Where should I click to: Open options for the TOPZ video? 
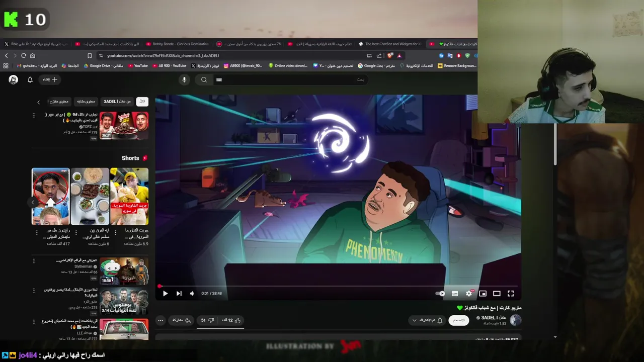(34, 116)
